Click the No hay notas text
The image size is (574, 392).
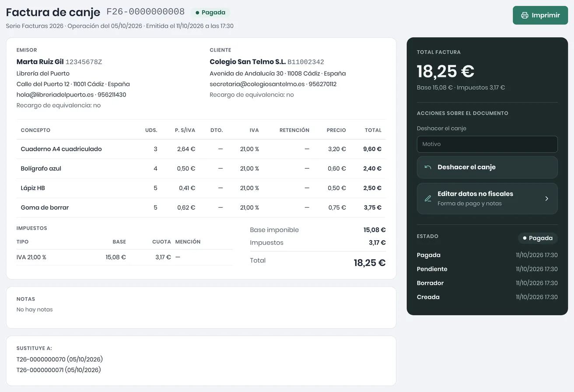click(35, 310)
